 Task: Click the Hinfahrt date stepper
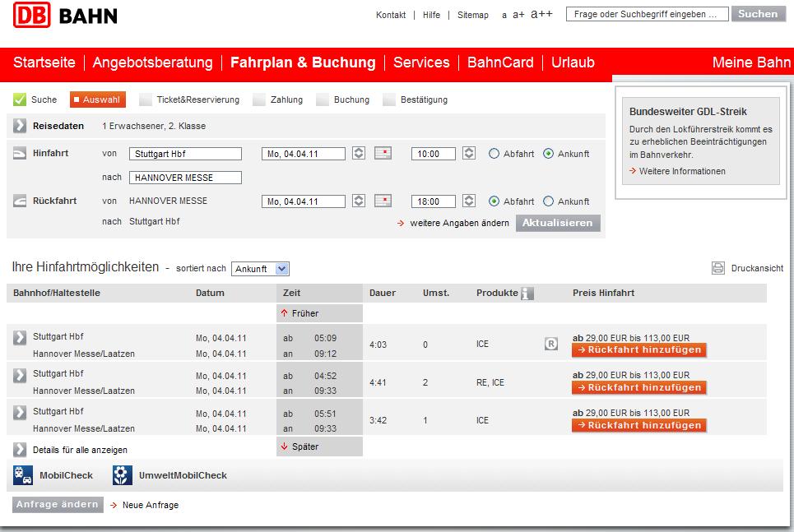pyautogui.click(x=359, y=153)
